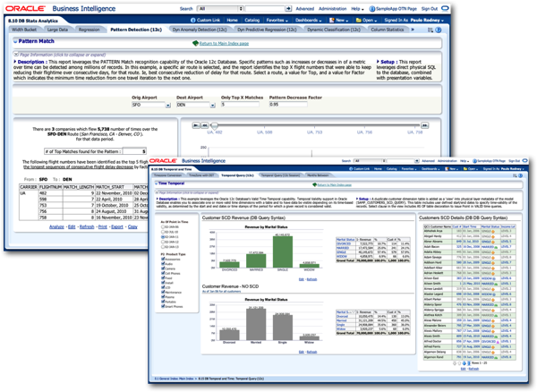
Task: Uncheck the Cell Phones product type
Action: tap(163, 273)
